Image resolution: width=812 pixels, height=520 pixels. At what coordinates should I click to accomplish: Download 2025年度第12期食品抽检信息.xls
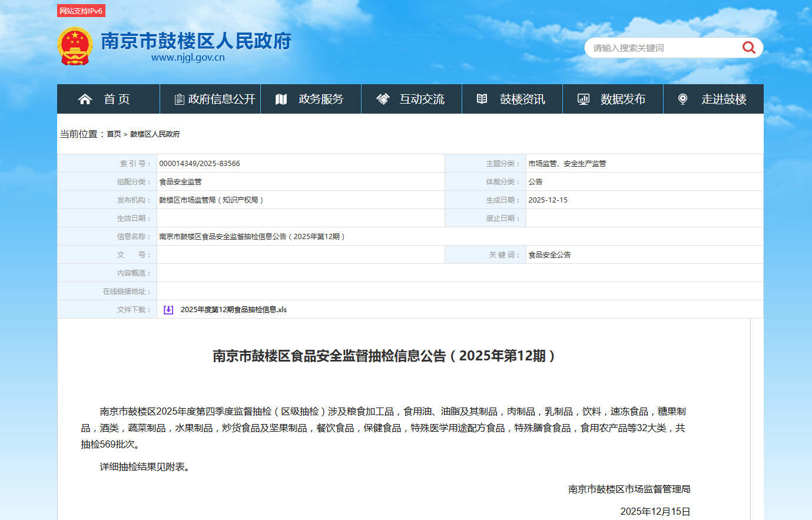pos(233,310)
